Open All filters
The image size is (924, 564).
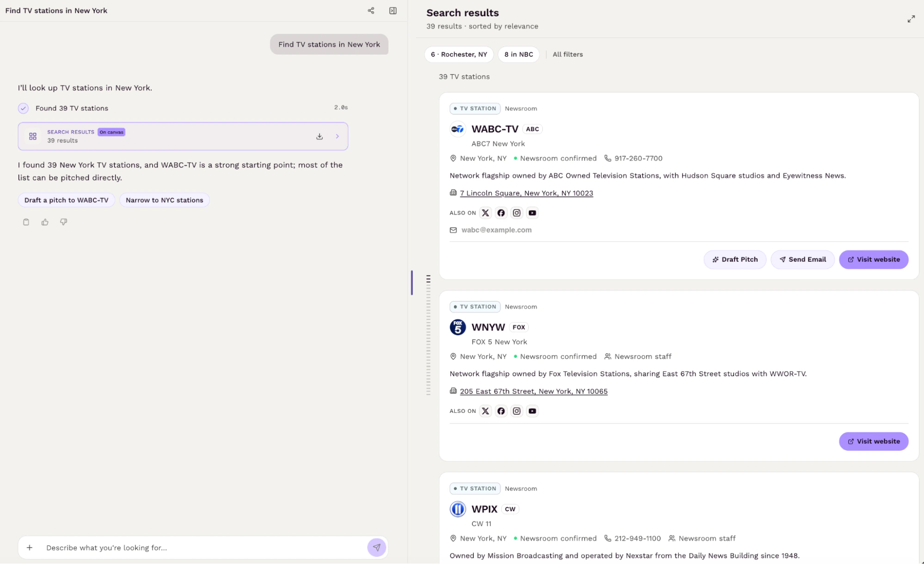[568, 55]
